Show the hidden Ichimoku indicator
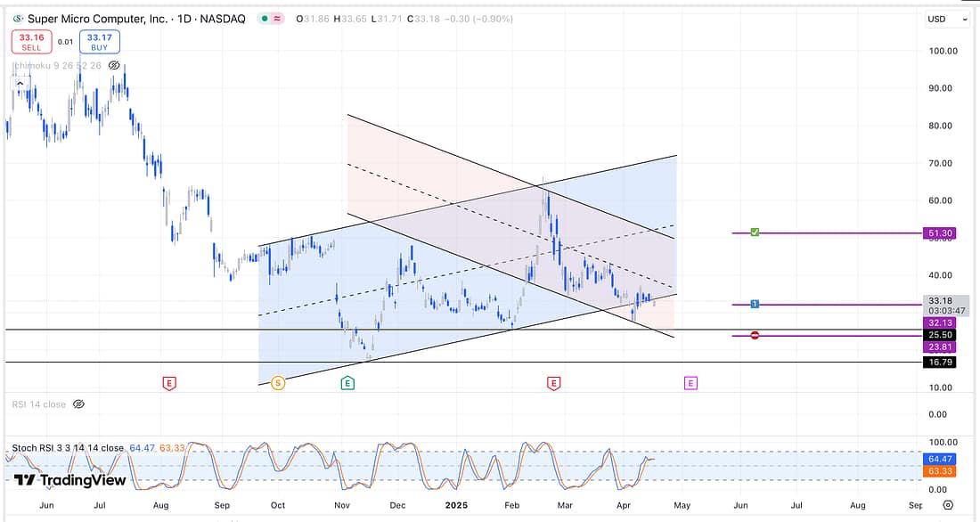This screenshot has height=522, width=980. click(x=113, y=65)
